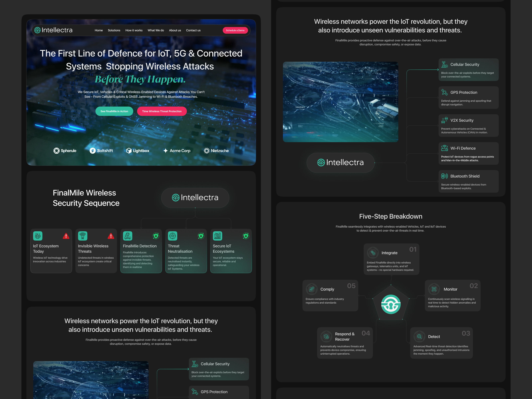Select the About us navigation item
The width and height of the screenshot is (532, 399).
[x=175, y=30]
